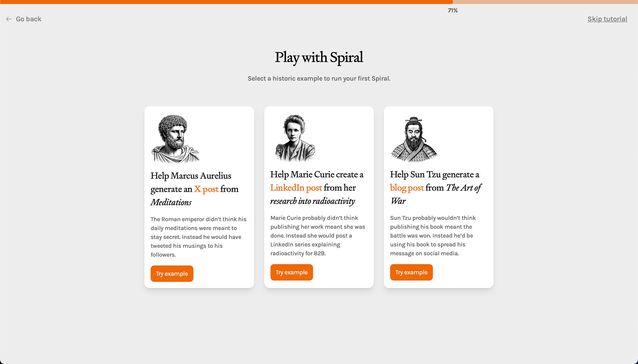This screenshot has width=638, height=364.
Task: Skip the tutorial entirely
Action: click(607, 19)
